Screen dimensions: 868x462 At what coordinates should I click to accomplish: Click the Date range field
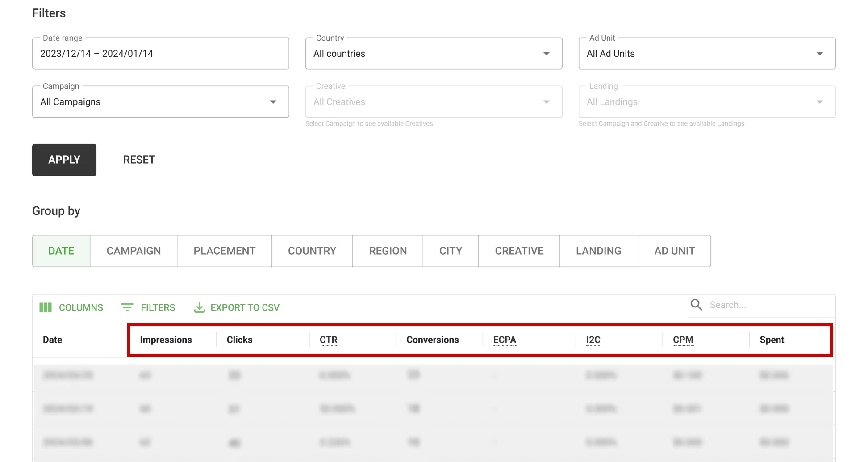click(x=160, y=54)
